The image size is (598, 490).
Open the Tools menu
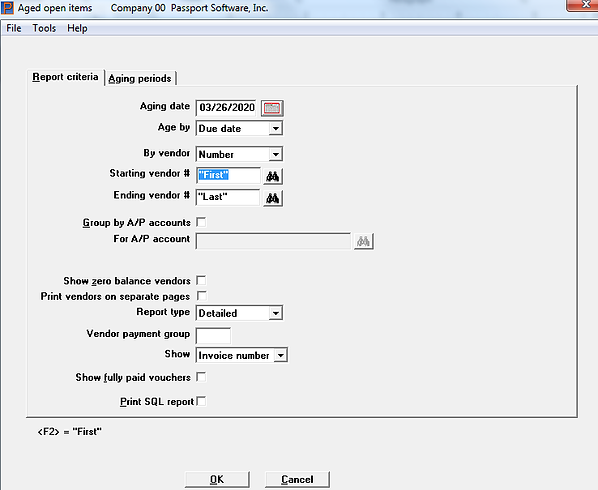(x=44, y=28)
